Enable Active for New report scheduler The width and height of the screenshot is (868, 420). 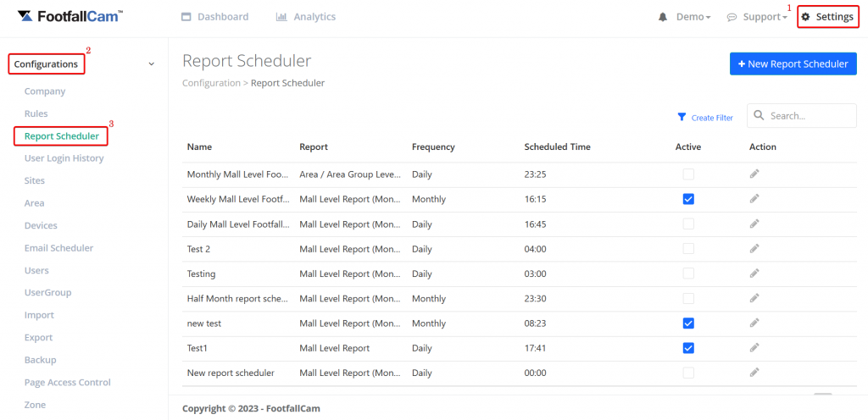pos(688,373)
